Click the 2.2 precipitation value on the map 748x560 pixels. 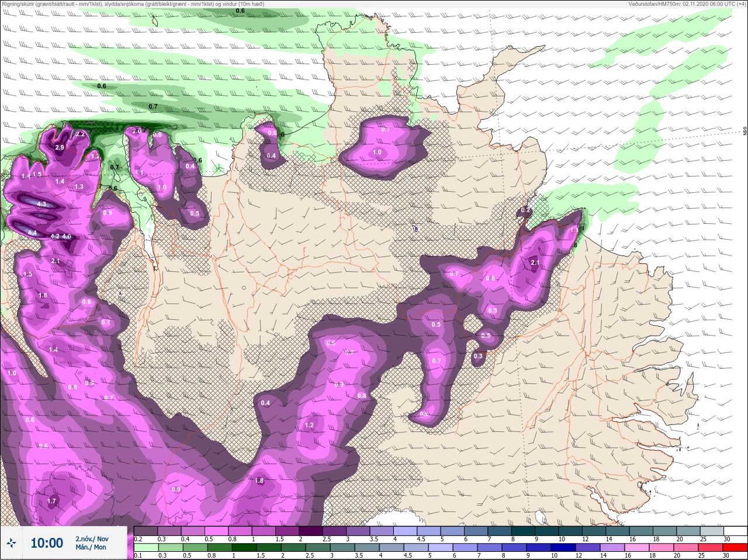[80, 134]
